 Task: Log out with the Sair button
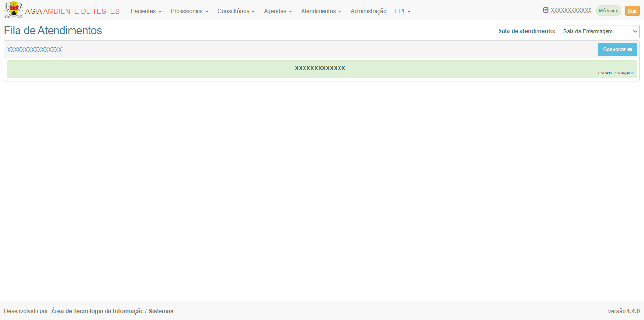(632, 11)
